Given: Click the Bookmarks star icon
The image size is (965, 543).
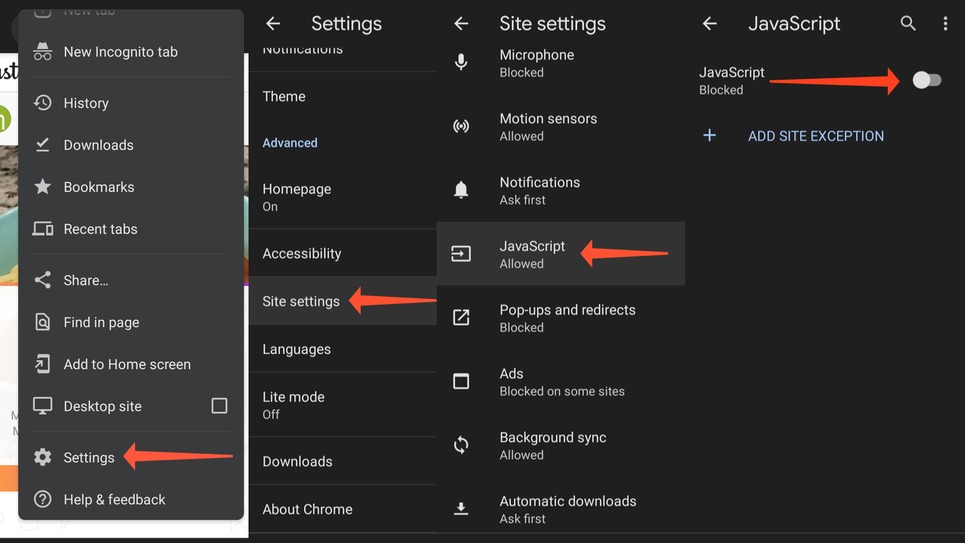Looking at the screenshot, I should pos(42,187).
